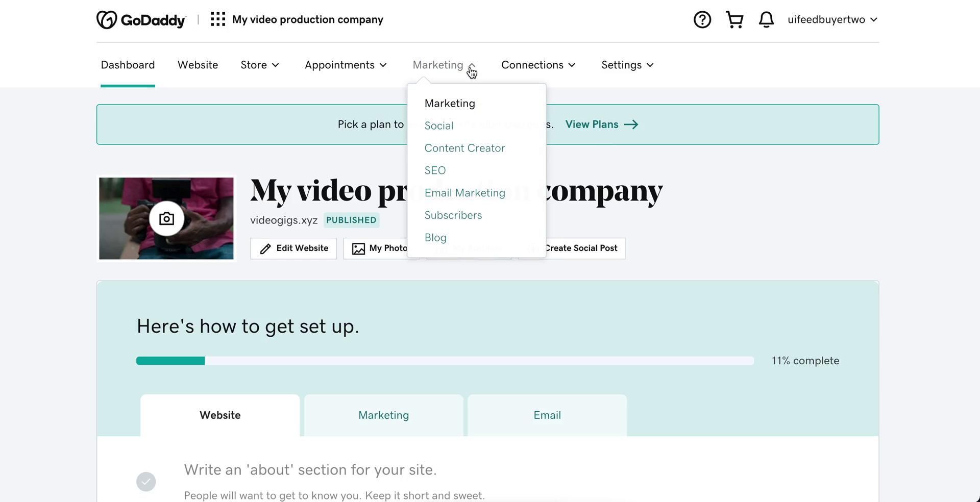Open the help question mark icon

(x=702, y=20)
